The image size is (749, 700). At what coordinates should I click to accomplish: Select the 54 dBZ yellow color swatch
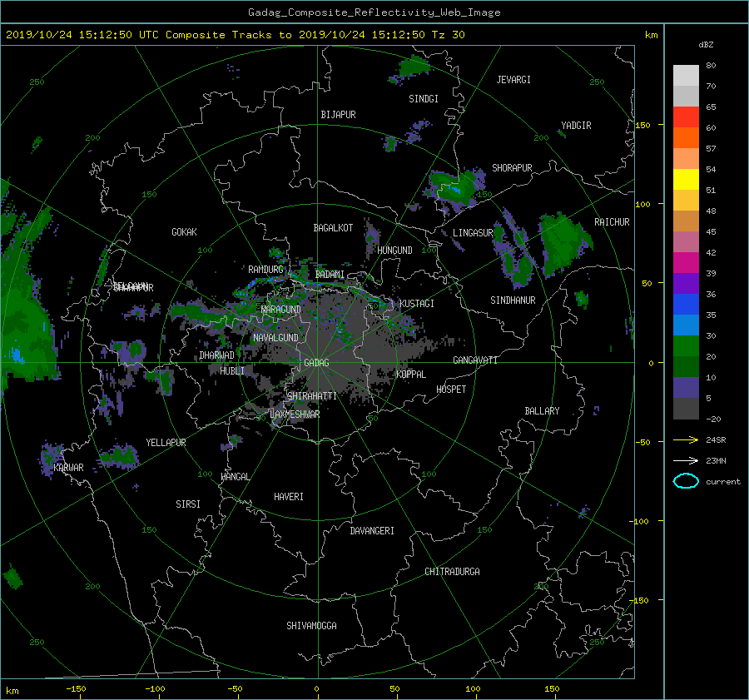coord(686,179)
